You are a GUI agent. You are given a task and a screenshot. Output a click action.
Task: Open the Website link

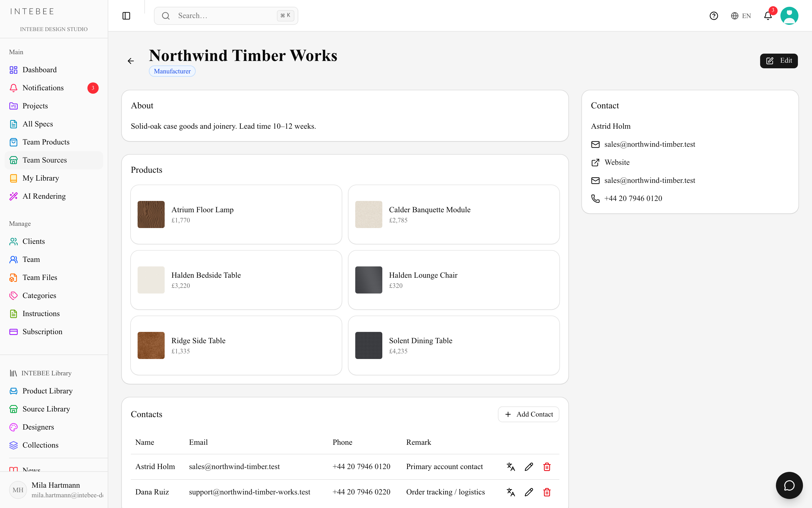tap(617, 163)
